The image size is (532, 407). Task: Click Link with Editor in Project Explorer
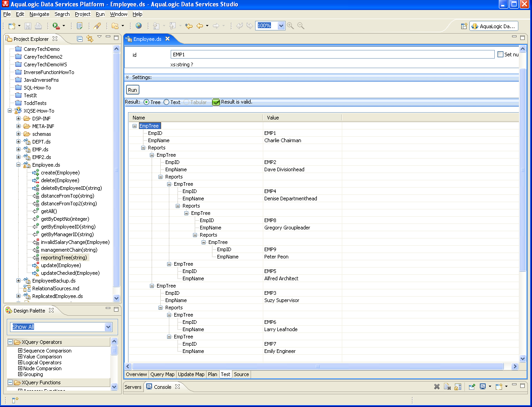89,39
